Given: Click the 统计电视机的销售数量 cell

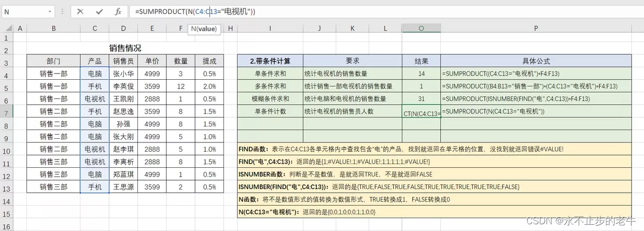Looking at the screenshot, I should point(353,74).
